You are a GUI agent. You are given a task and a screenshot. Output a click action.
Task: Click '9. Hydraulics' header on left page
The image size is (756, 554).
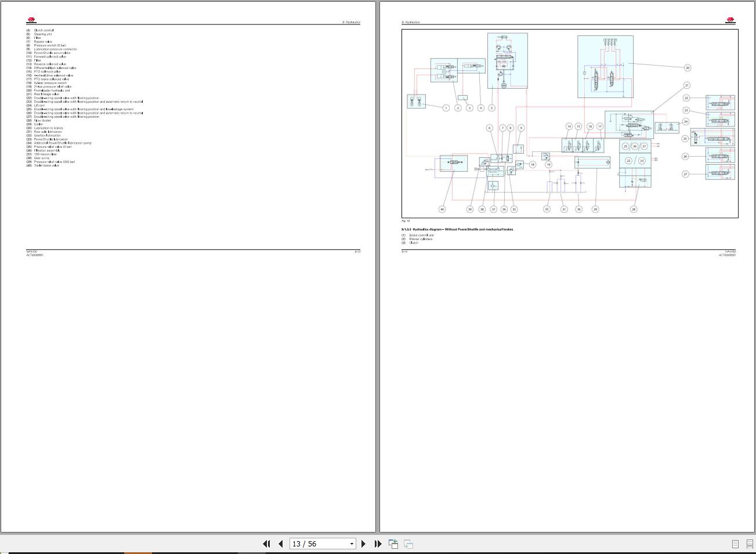351,22
